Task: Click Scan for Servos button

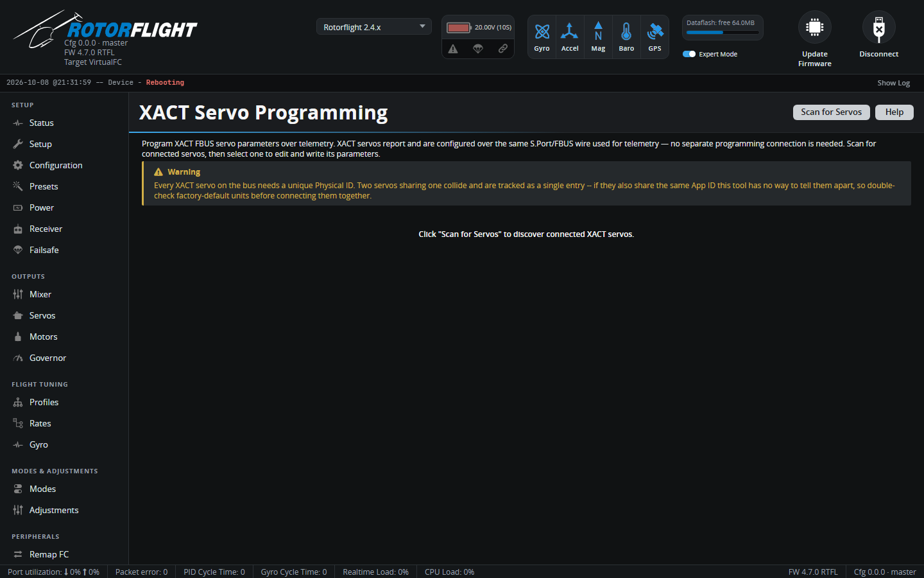Action: click(832, 112)
